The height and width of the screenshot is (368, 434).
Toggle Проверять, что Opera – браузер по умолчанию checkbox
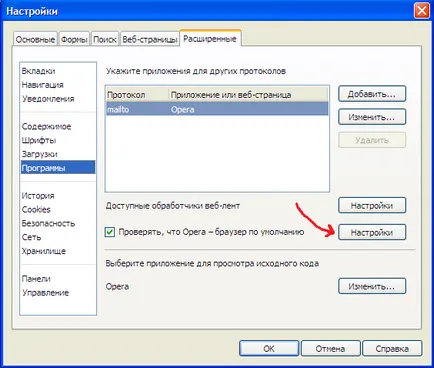pyautogui.click(x=110, y=232)
